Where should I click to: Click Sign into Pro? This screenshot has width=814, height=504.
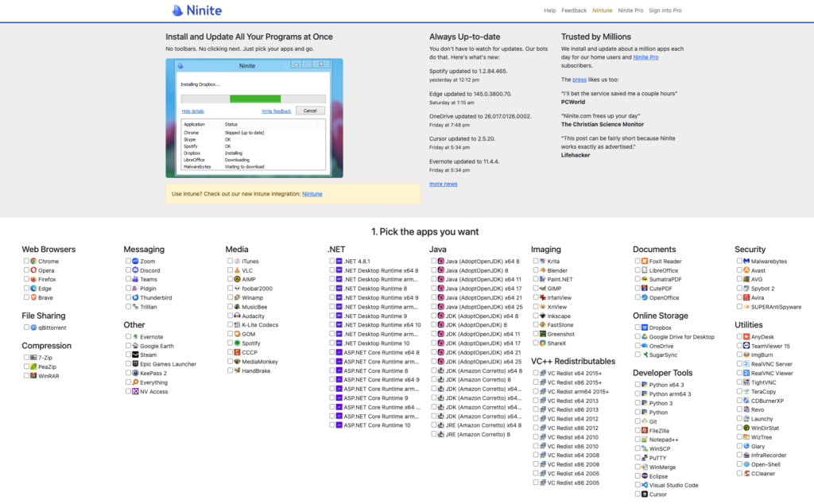click(665, 10)
